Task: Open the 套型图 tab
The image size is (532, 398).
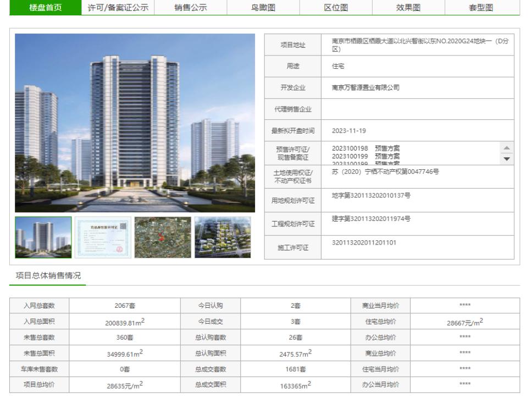Action: click(481, 8)
